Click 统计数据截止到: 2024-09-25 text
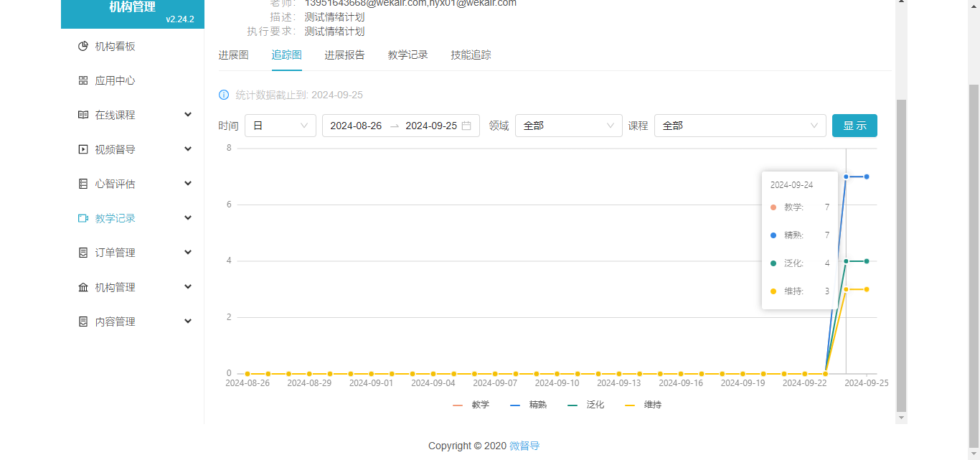The height and width of the screenshot is (460, 980). tap(299, 95)
